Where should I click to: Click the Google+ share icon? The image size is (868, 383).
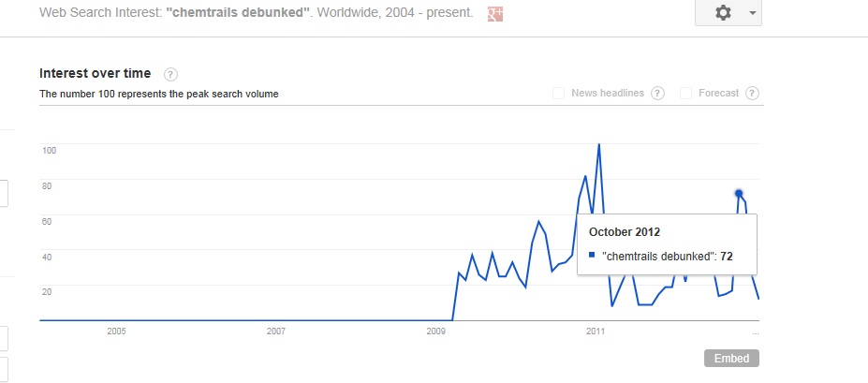495,15
